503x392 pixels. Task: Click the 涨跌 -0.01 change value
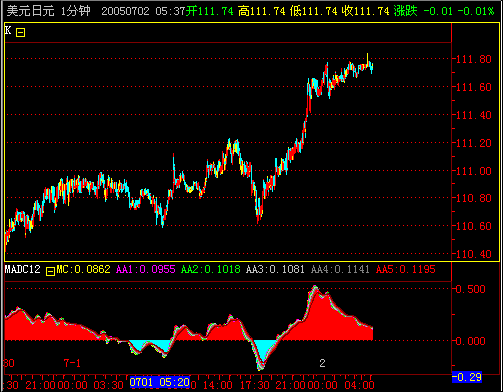pos(423,11)
